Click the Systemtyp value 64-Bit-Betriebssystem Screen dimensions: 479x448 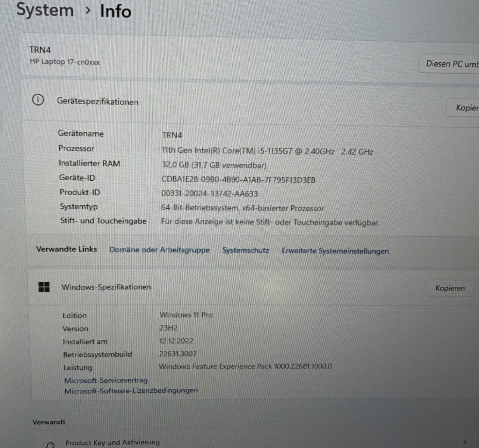[243, 208]
